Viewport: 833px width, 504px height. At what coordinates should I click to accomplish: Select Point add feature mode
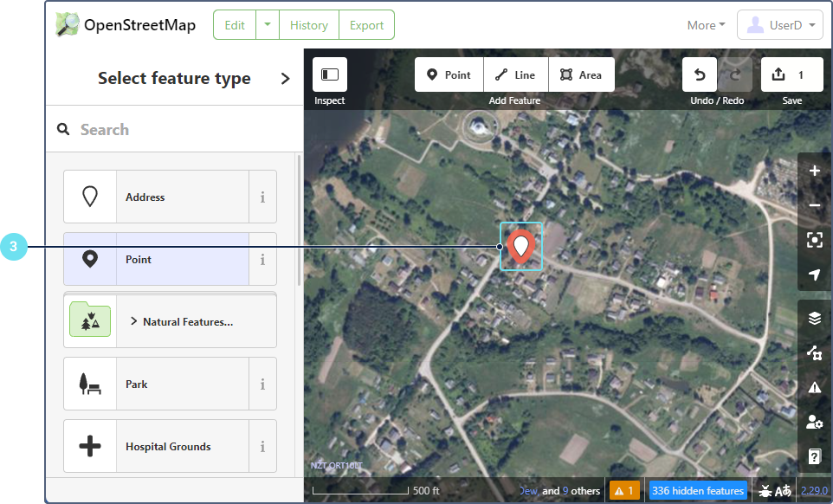[449, 75]
